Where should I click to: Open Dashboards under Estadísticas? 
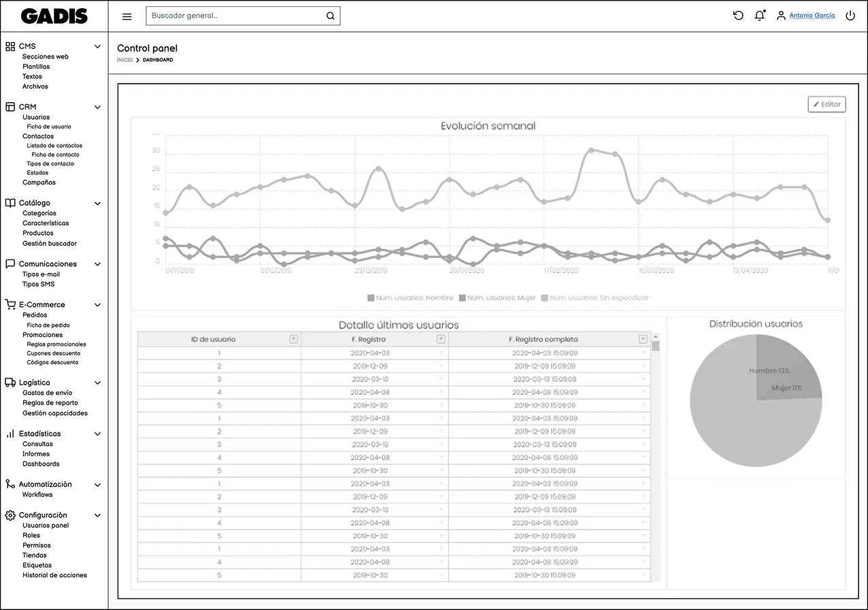point(41,464)
